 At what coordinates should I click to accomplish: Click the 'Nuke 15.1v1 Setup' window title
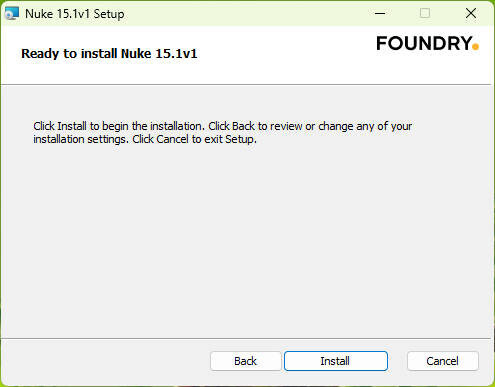pos(75,14)
